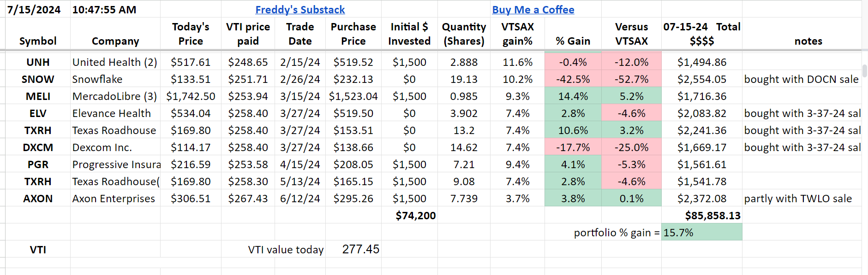Select the green % Gain cell 14.4%

point(573,96)
